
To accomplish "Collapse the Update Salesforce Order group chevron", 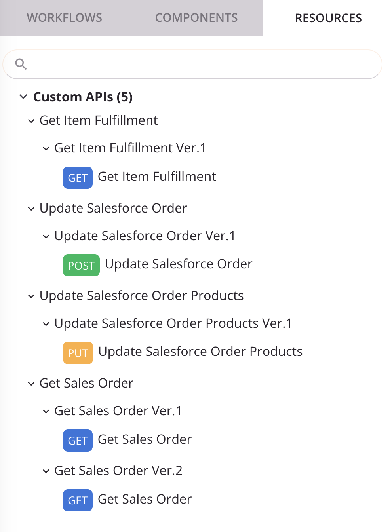I will tap(31, 209).
